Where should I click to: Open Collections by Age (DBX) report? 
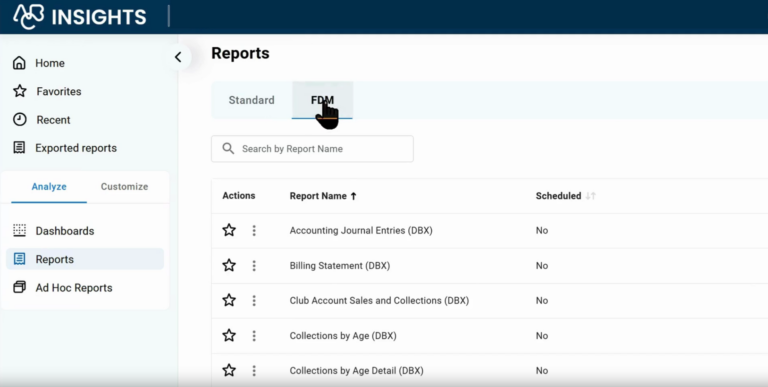tap(343, 336)
